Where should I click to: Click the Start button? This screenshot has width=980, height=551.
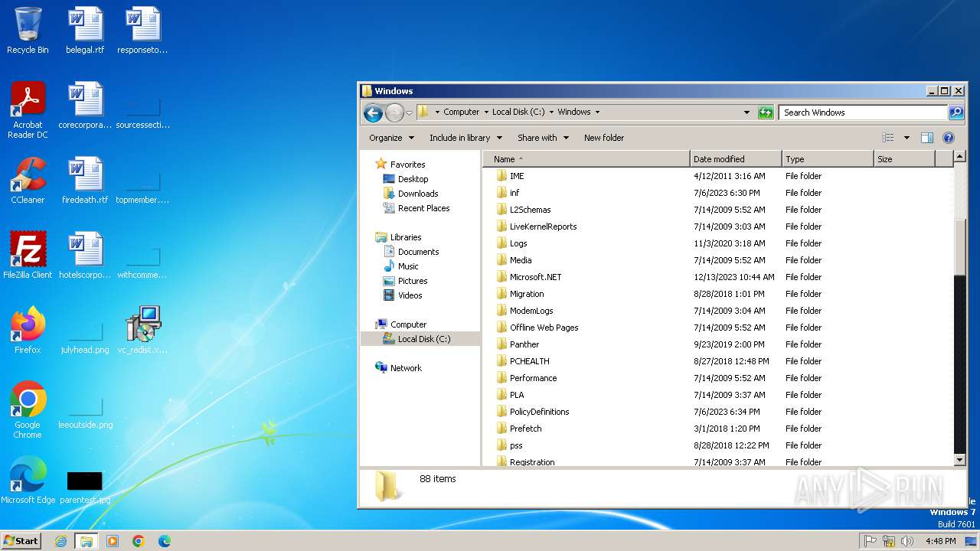click(21, 540)
